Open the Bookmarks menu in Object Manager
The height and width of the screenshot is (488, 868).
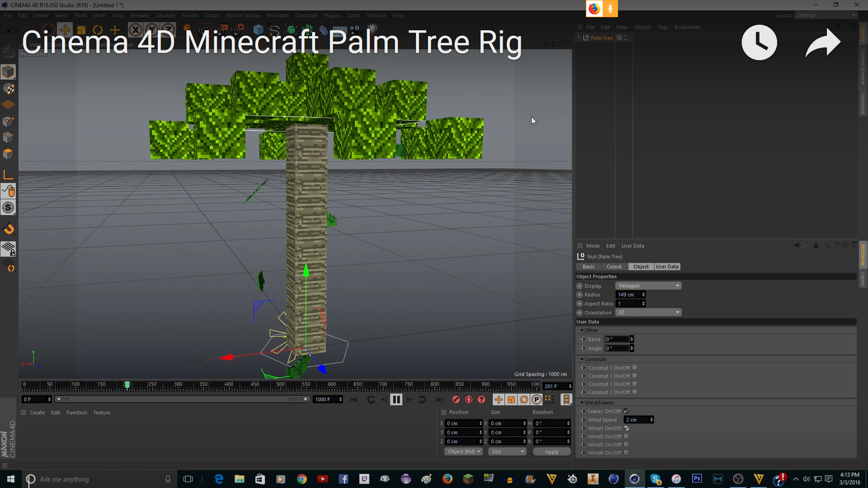click(x=687, y=27)
